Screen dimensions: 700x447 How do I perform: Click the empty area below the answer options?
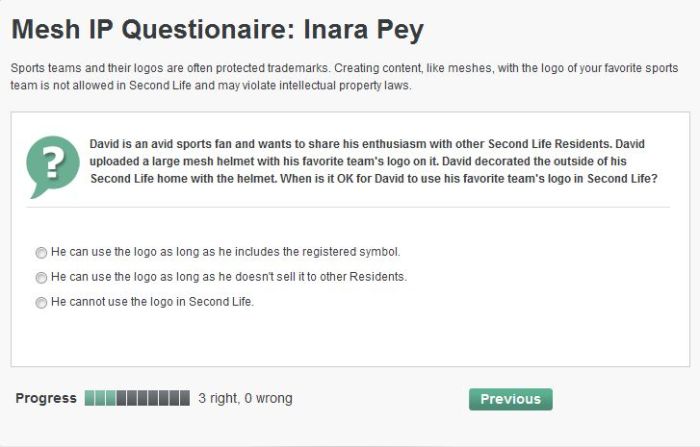coord(349,340)
